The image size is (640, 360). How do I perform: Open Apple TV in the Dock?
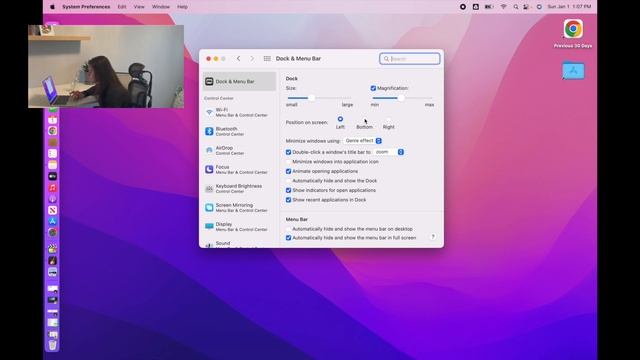[53, 176]
